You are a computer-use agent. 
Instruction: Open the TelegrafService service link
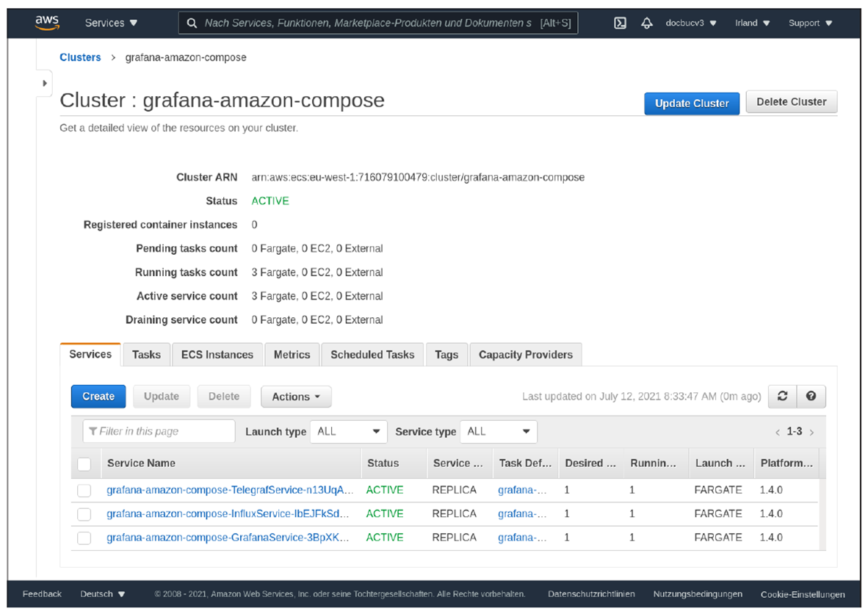point(230,490)
